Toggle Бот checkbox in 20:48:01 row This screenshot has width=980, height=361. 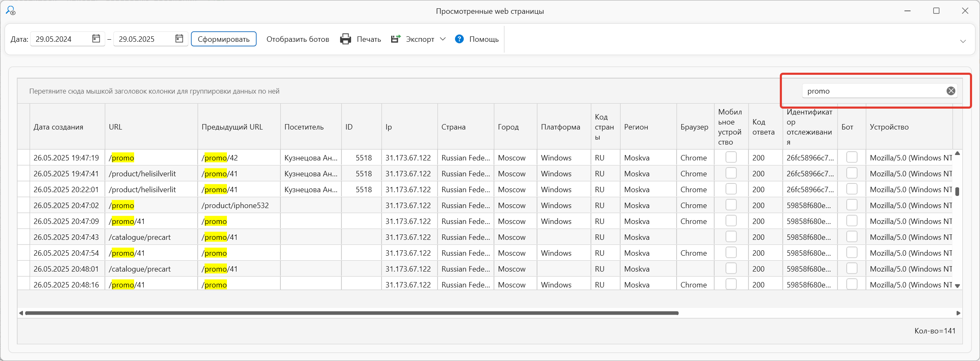click(x=852, y=268)
